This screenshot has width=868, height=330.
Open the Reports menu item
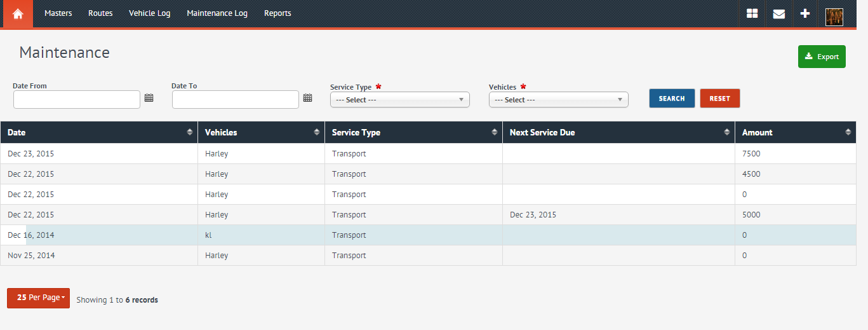tap(277, 13)
